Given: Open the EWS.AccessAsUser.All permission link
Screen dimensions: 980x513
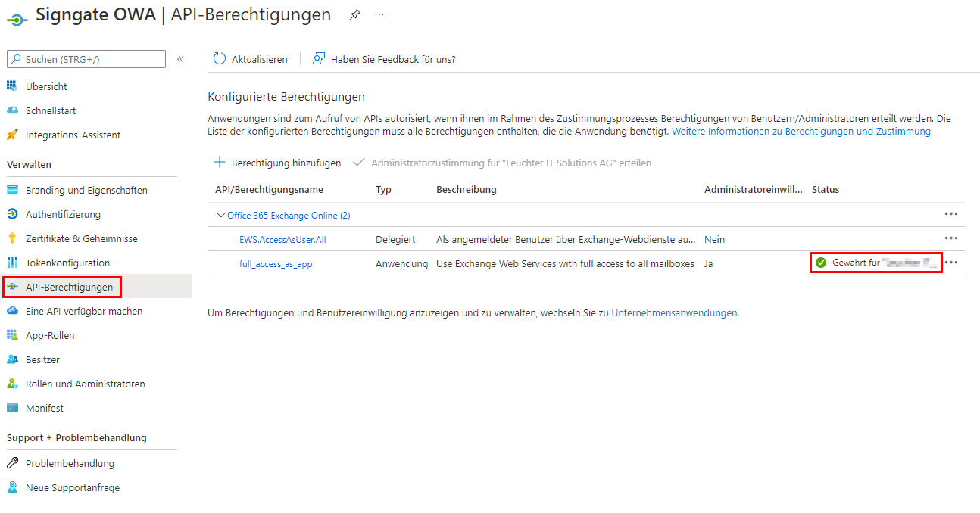Looking at the screenshot, I should point(282,239).
